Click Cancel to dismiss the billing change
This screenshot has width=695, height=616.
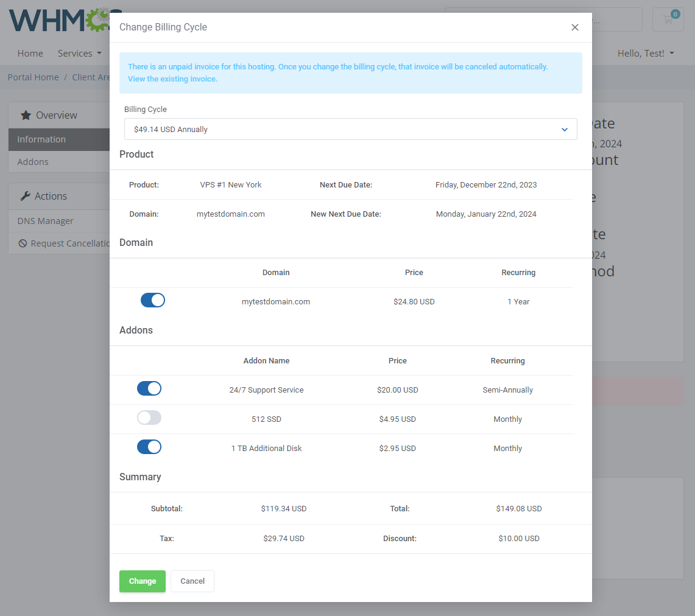pos(192,581)
